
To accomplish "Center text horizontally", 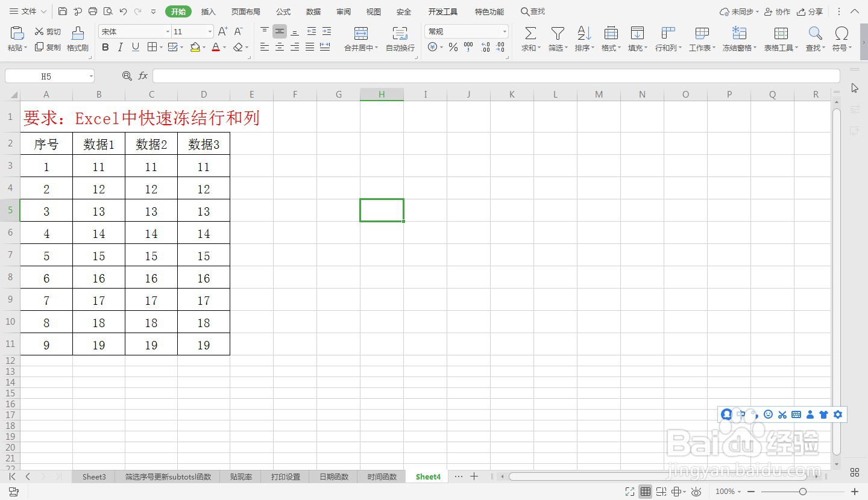I will pyautogui.click(x=280, y=47).
